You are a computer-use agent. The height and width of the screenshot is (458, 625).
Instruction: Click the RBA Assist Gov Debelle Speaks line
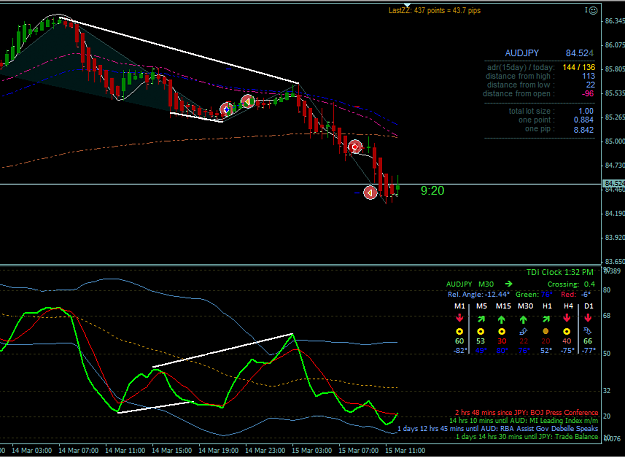pyautogui.click(x=498, y=429)
